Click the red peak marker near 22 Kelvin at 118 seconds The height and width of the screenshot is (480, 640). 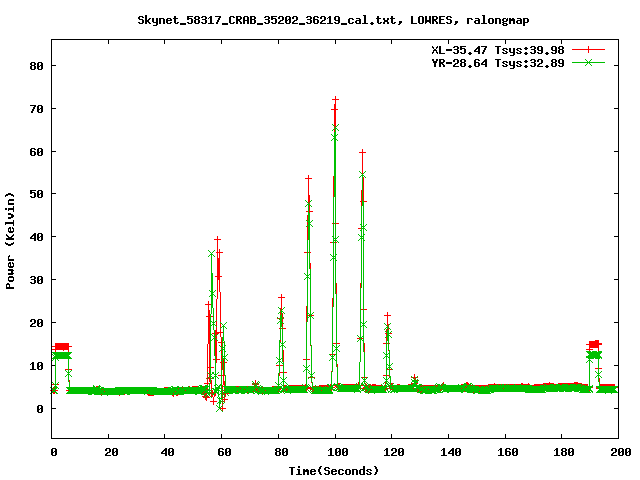pyautogui.click(x=387, y=316)
